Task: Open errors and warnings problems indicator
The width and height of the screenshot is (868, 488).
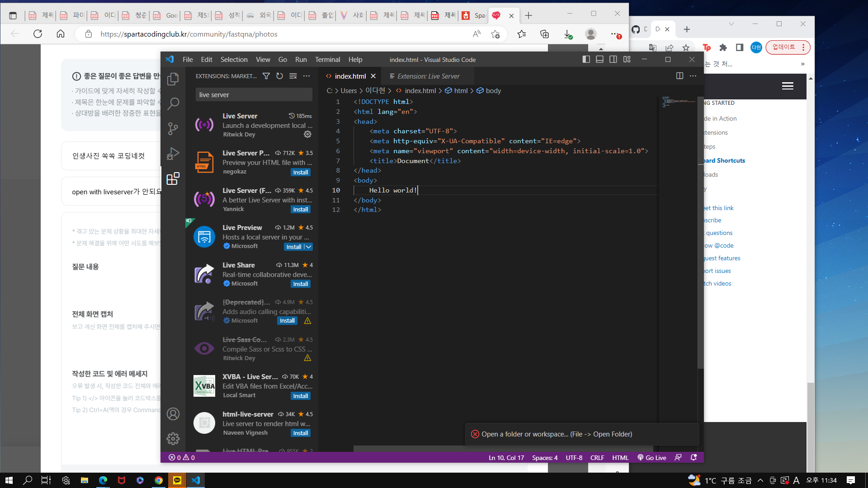Action: [182, 457]
